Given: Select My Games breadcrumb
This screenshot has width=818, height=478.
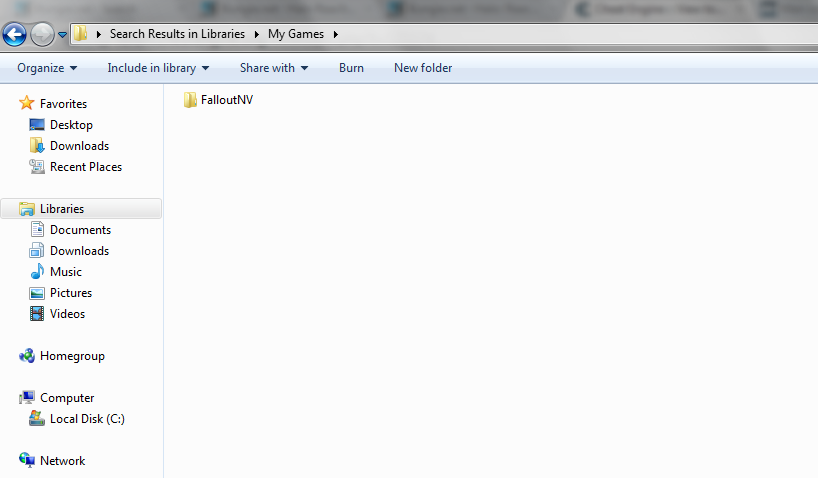Looking at the screenshot, I should (x=296, y=34).
